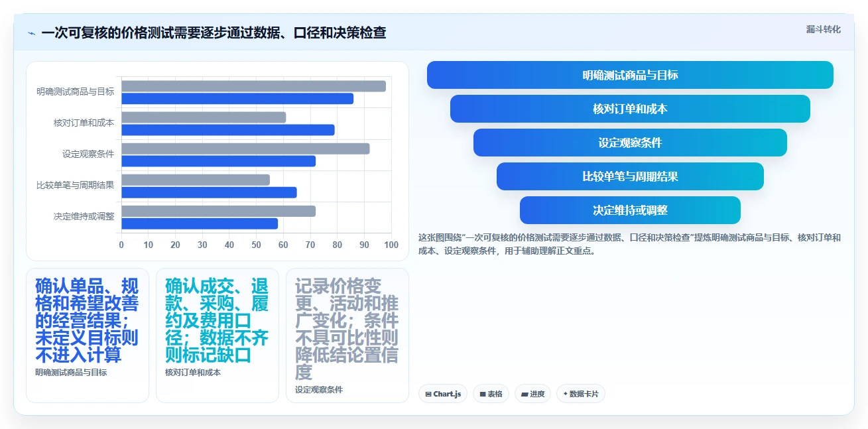Screen dimensions: 868x429
Task: Click card caption 核对订单和成本
Action: (x=193, y=373)
